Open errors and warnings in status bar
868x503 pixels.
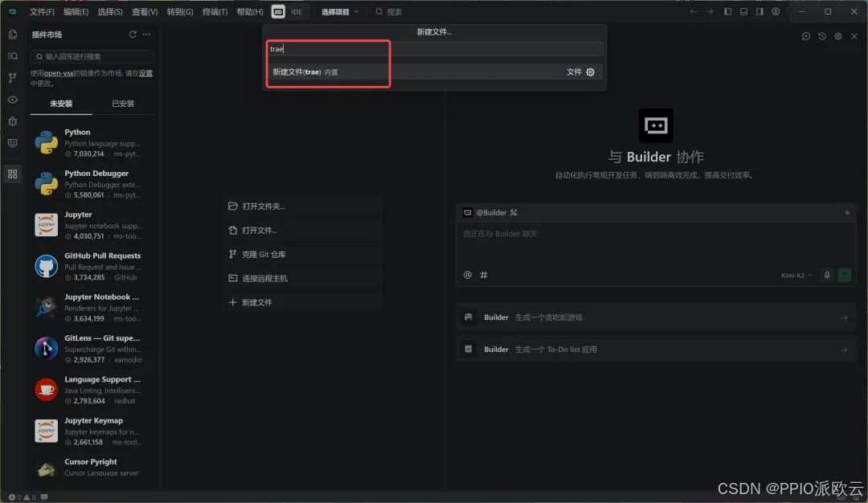click(23, 497)
